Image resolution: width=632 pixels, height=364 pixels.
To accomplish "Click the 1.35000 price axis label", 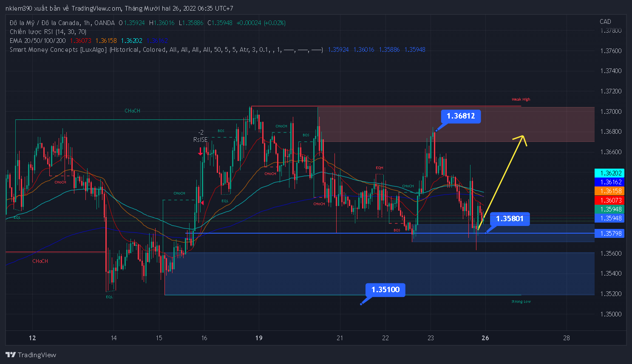I will pyautogui.click(x=611, y=314).
